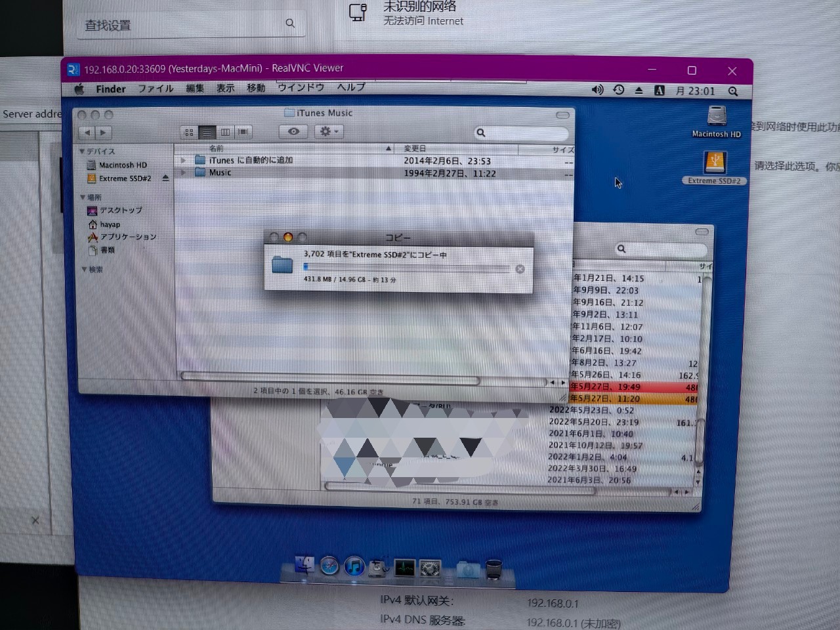Screen dimensions: 840x630
Task: Eject Extreme SSD#2 from the sidebar
Action: pos(165,178)
